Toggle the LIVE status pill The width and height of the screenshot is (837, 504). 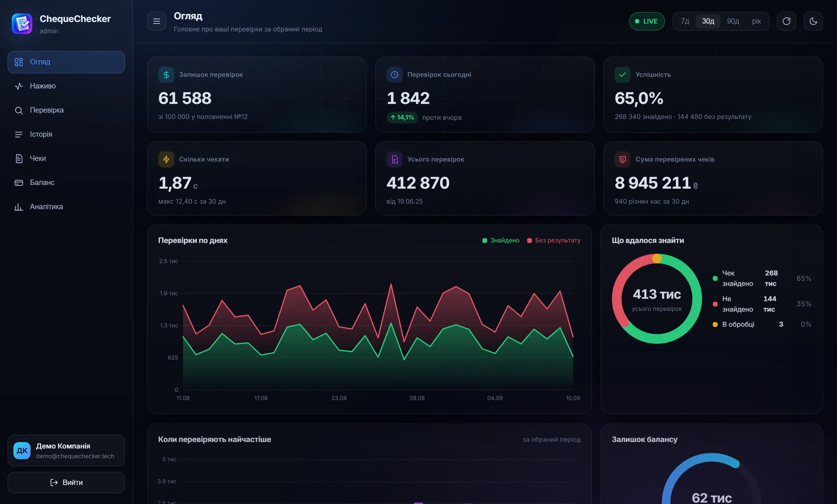tap(647, 21)
